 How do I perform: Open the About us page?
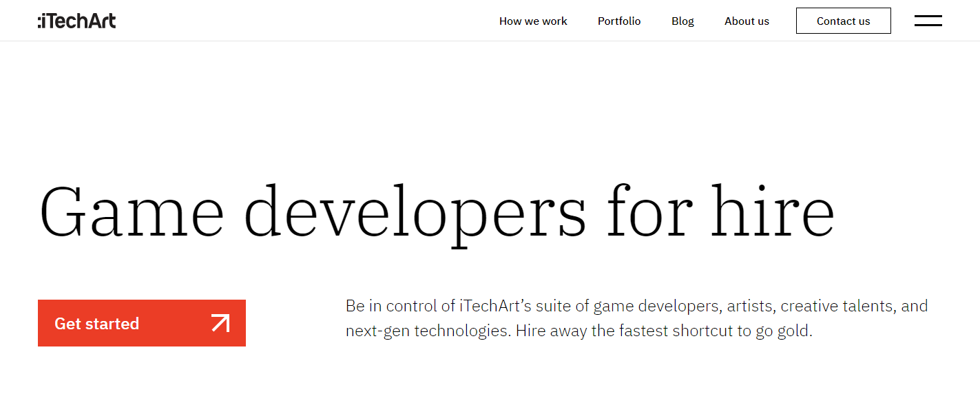[x=747, y=21]
